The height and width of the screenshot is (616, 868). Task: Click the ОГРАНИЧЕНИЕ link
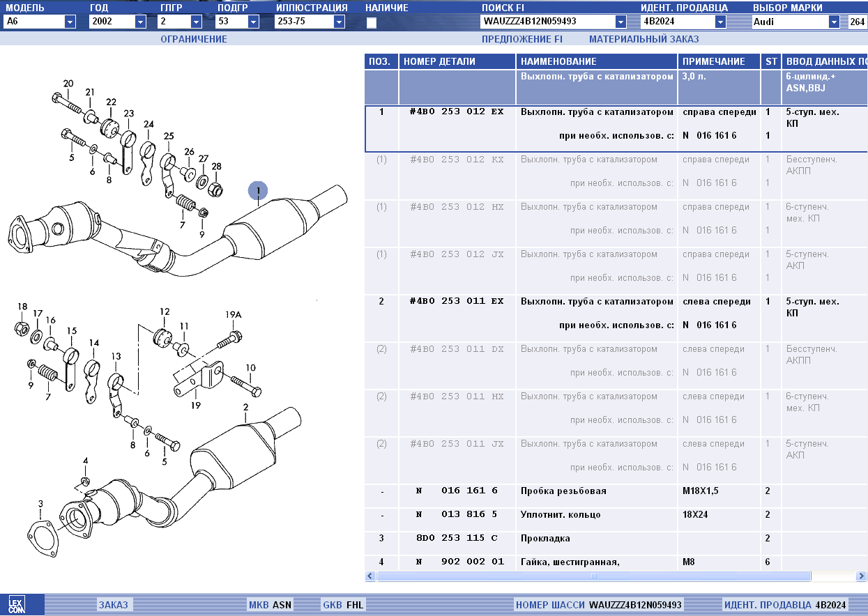click(x=194, y=40)
